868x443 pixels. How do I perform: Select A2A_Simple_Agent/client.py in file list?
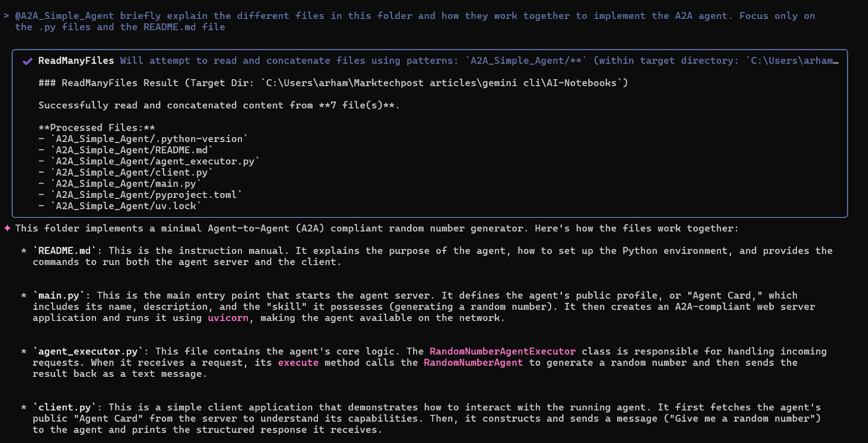(x=132, y=172)
